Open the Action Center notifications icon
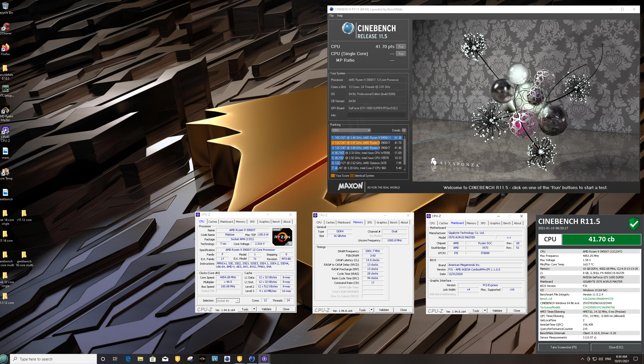 (635, 359)
